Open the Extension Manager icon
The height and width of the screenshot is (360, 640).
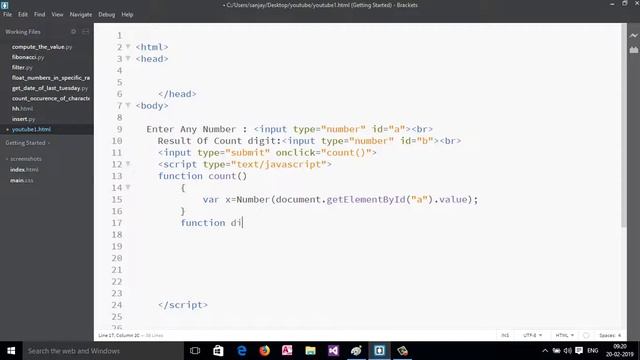pyautogui.click(x=633, y=50)
